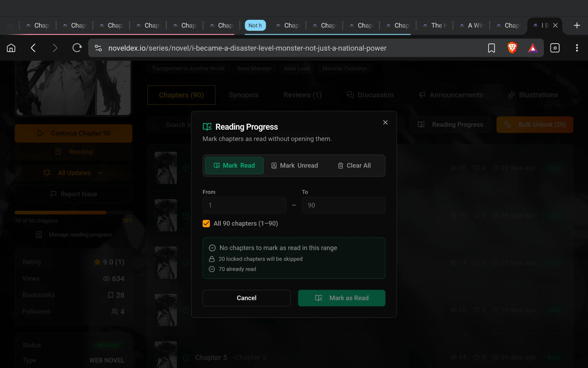Select the Mark Unread mode

pyautogui.click(x=295, y=166)
